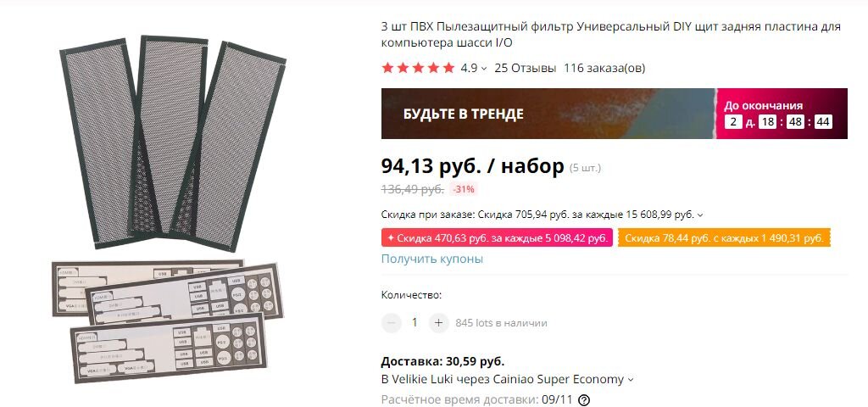
Task: Open the 25 Отзывы reviews link
Action: [x=526, y=68]
